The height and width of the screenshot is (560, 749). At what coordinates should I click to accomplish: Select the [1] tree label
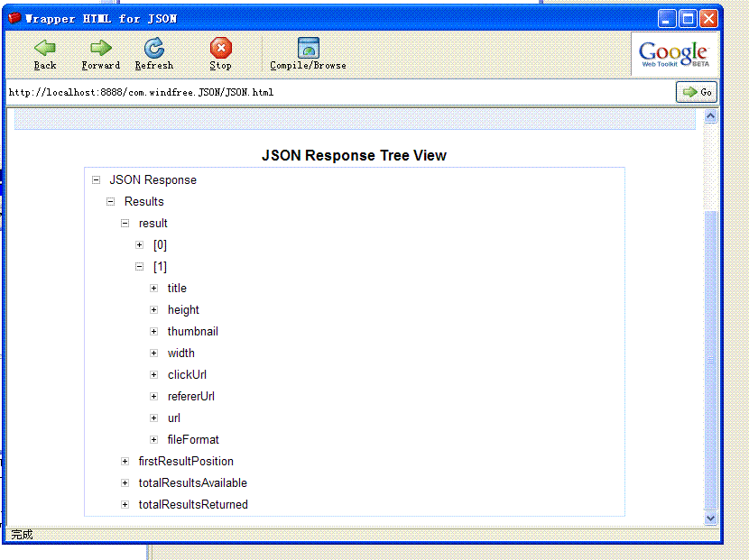click(160, 266)
